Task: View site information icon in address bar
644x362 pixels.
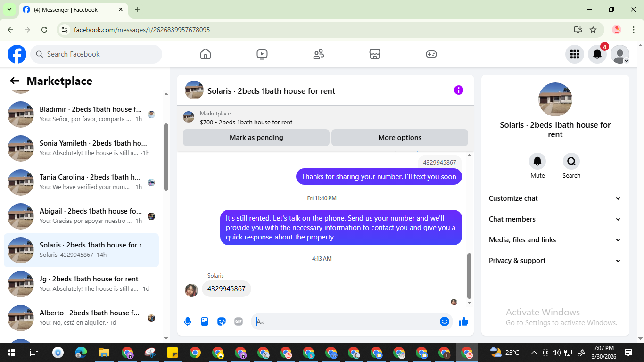Action: [x=65, y=30]
